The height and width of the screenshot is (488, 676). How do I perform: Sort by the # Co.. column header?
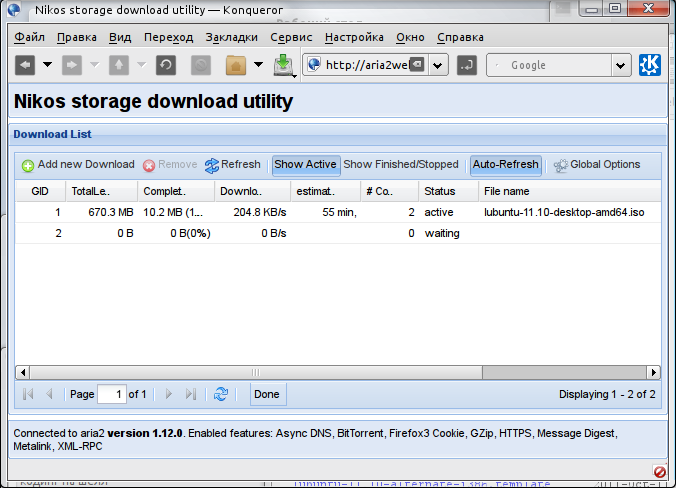pos(390,191)
